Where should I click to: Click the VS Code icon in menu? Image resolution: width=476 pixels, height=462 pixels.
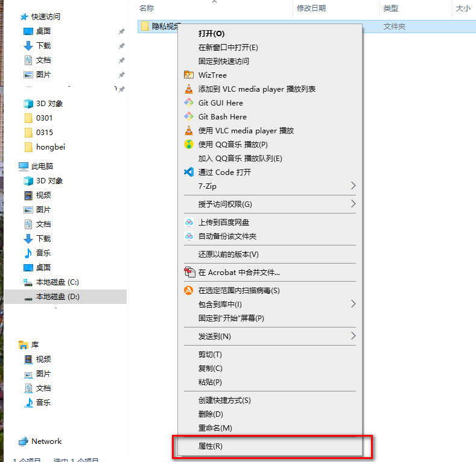[x=189, y=172]
